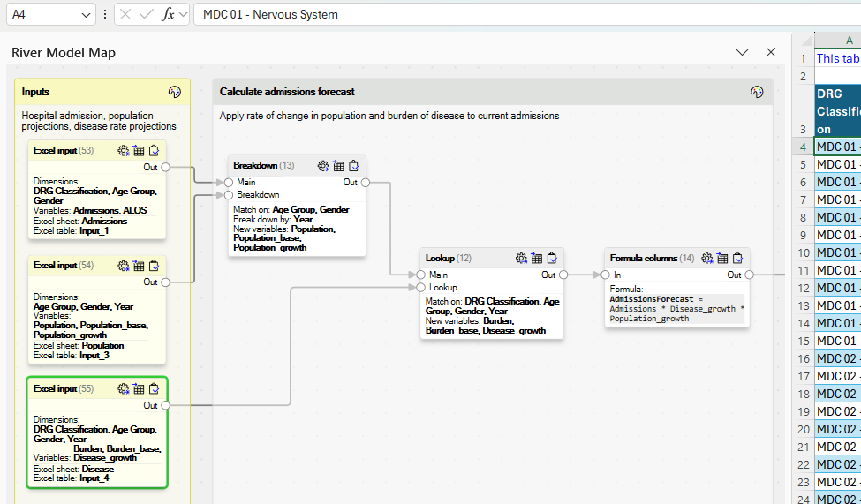
Task: Click Breakdown input port on Breakdown node
Action: [229, 195]
